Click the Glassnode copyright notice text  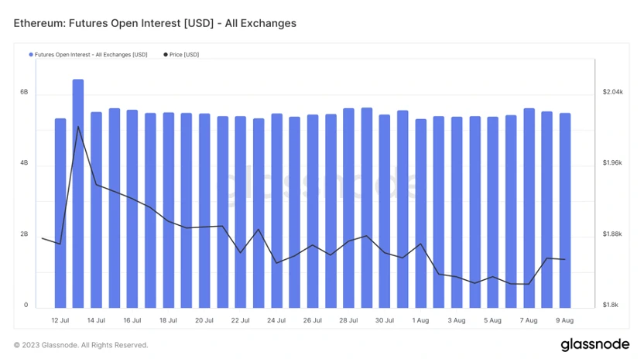coord(80,345)
